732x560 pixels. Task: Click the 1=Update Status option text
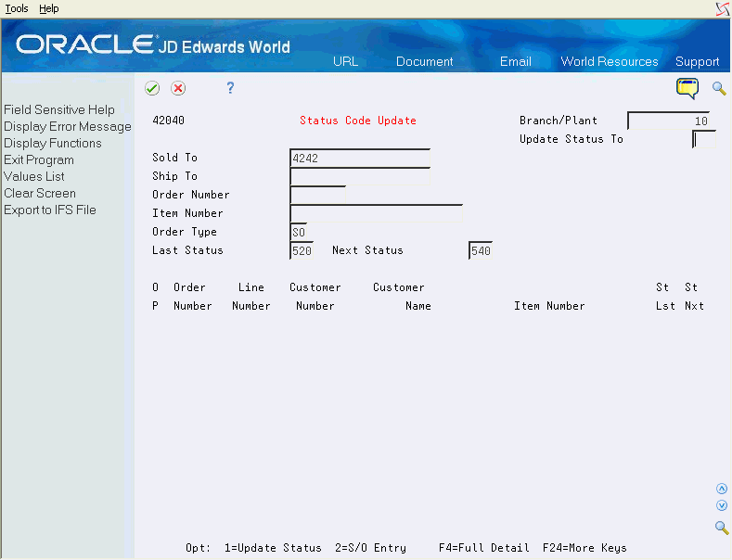coord(273,548)
